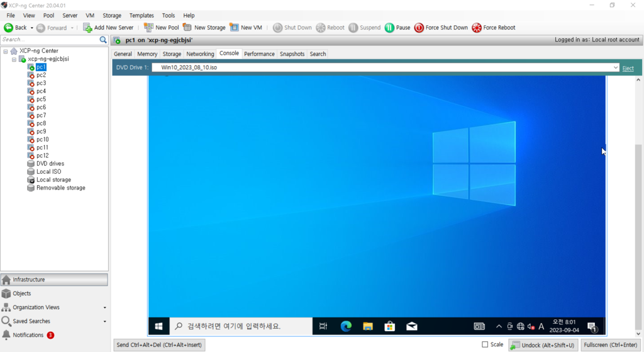Expand the Organization Views menu arrow
This screenshot has height=352, width=644.
tap(104, 308)
